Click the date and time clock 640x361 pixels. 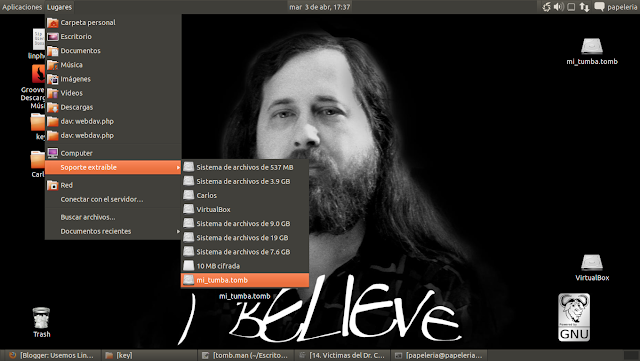(320, 7)
